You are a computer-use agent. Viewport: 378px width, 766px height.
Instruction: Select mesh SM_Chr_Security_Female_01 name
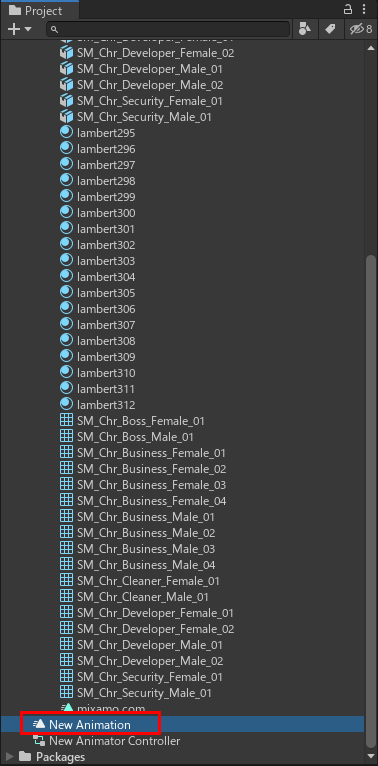tap(150, 677)
